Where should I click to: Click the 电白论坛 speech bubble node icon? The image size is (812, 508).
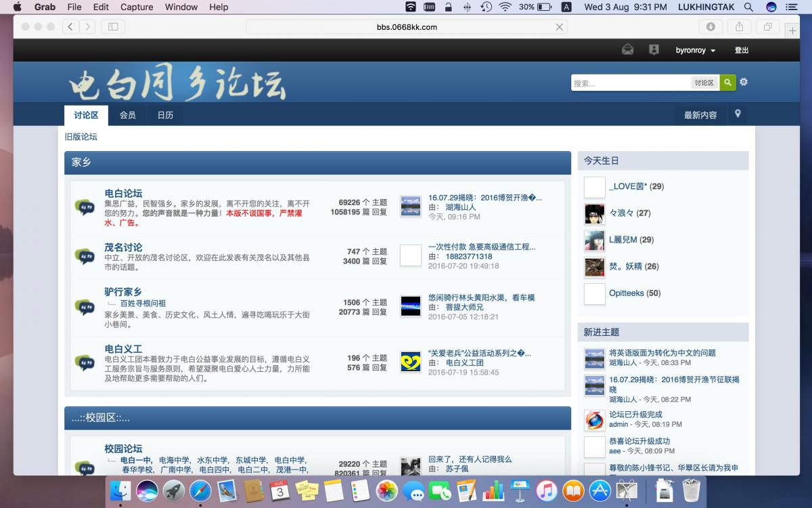[x=85, y=207]
